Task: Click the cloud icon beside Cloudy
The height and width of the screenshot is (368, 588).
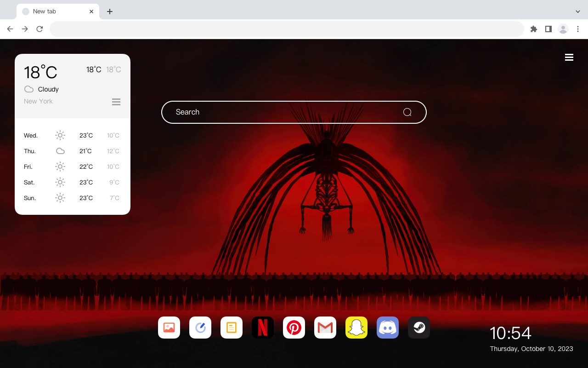Action: tap(29, 89)
